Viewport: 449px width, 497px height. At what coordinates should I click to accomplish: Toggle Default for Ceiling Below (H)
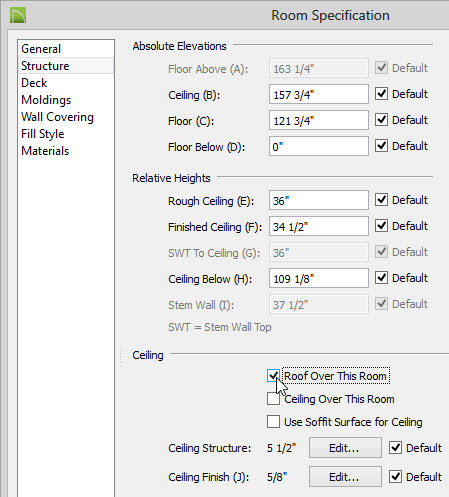(381, 278)
